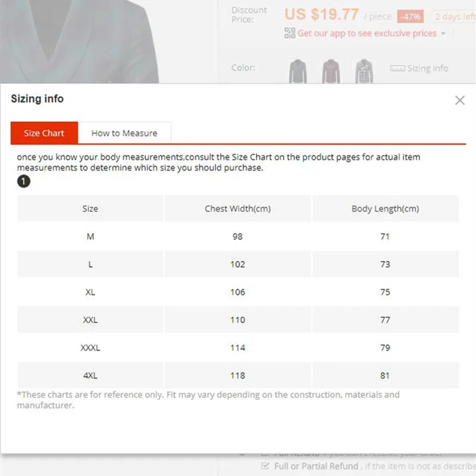Switch to the How to Measure tab
This screenshot has width=476, height=476.
pyautogui.click(x=125, y=133)
